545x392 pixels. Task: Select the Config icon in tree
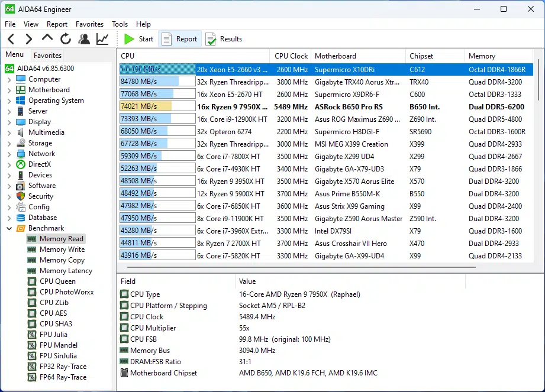21,207
